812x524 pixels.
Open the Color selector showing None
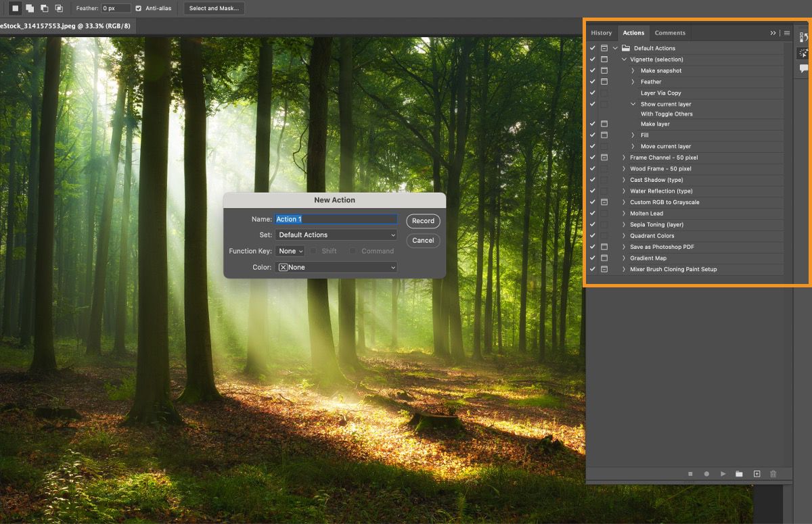(x=336, y=267)
